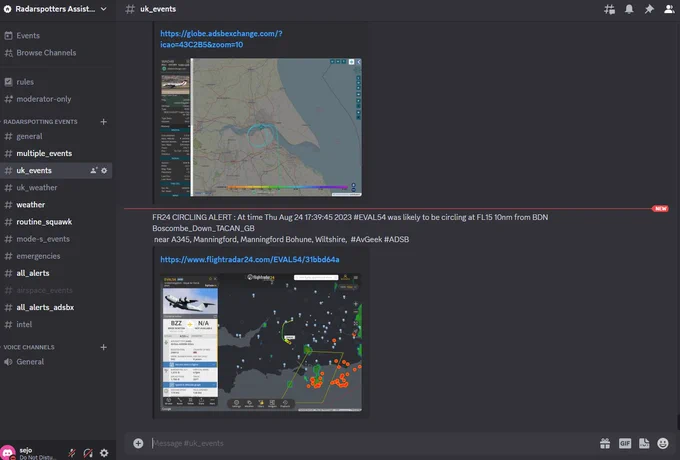
Task: Toggle the member list
Action: pos(669,9)
